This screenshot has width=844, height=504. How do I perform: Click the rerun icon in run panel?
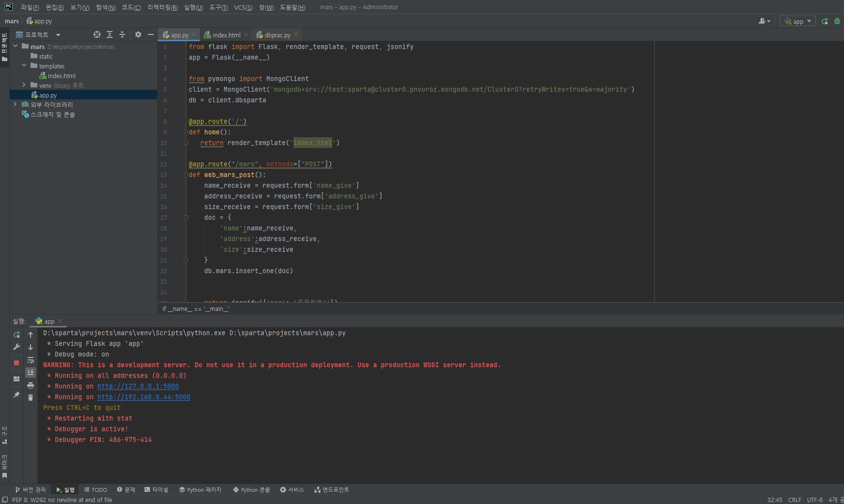(16, 335)
